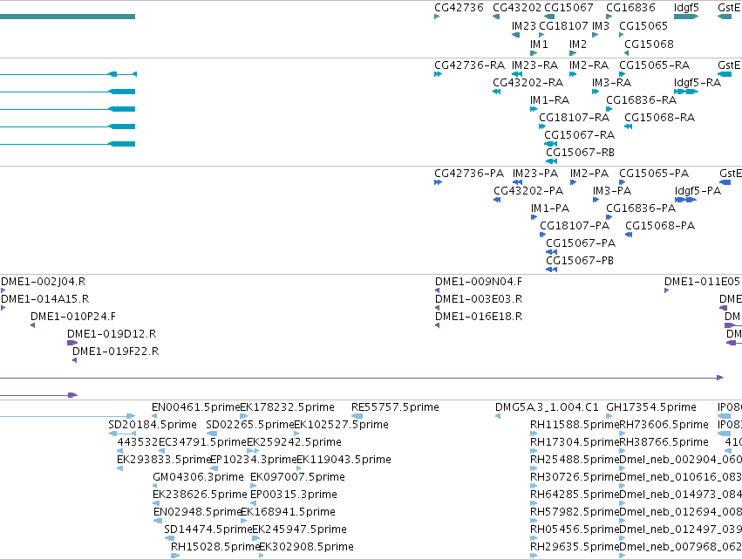Click EST RH17304.5prime
The width and height of the screenshot is (742, 560).
575,442
